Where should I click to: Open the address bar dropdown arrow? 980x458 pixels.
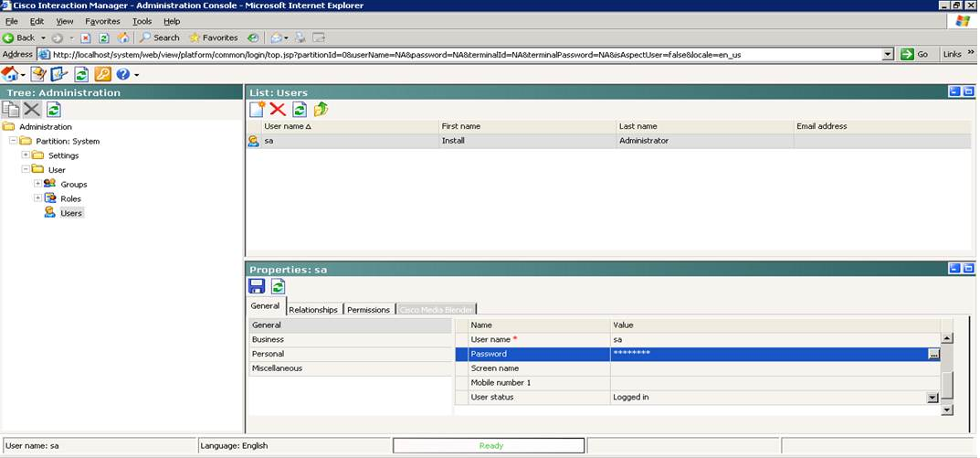(888, 55)
